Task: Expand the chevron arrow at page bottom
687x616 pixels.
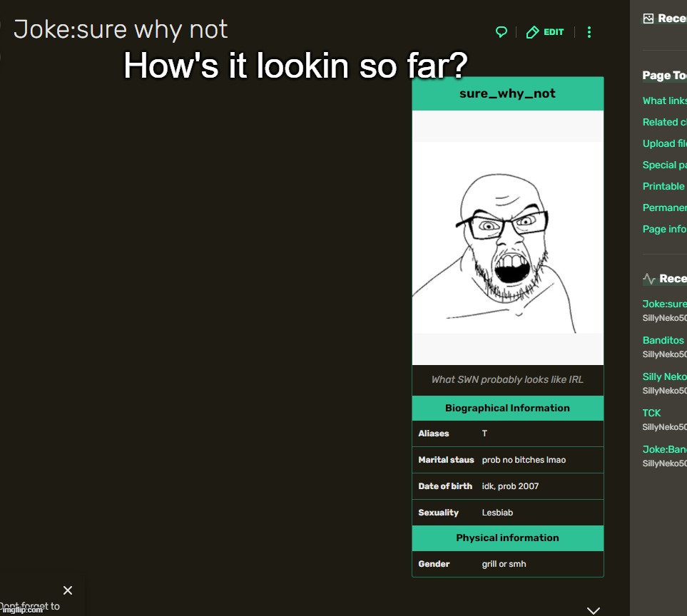Action: click(594, 610)
